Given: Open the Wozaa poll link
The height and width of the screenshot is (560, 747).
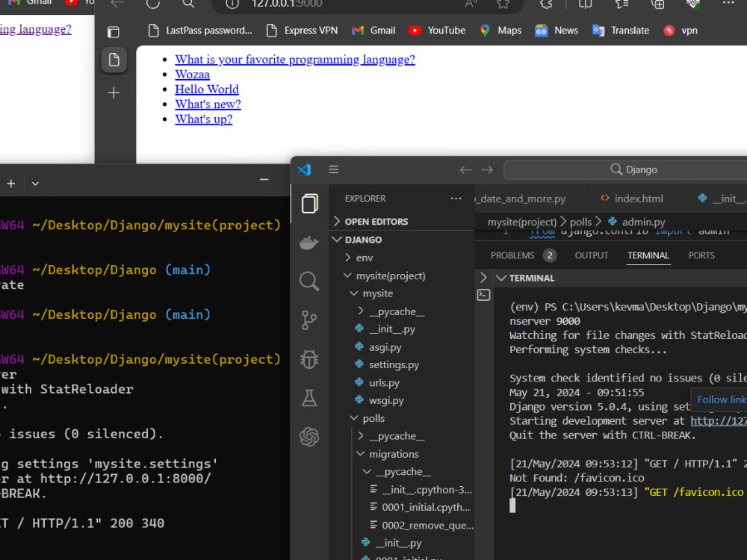Looking at the screenshot, I should point(193,74).
